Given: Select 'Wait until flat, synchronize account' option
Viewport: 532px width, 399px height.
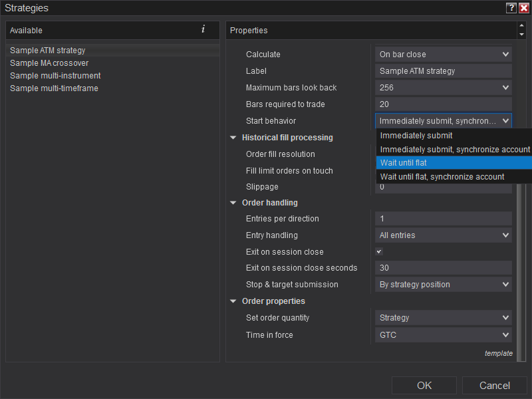Looking at the screenshot, I should point(454,177).
